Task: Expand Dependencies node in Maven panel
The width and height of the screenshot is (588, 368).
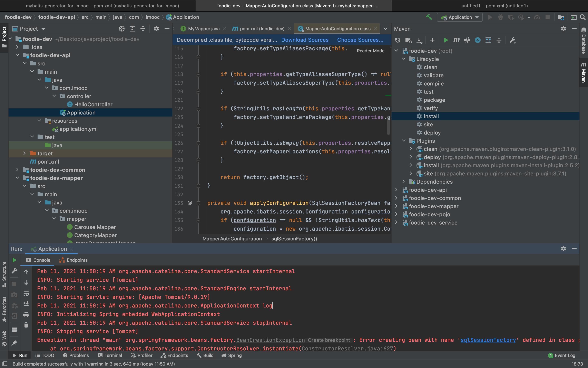Action: tap(404, 181)
